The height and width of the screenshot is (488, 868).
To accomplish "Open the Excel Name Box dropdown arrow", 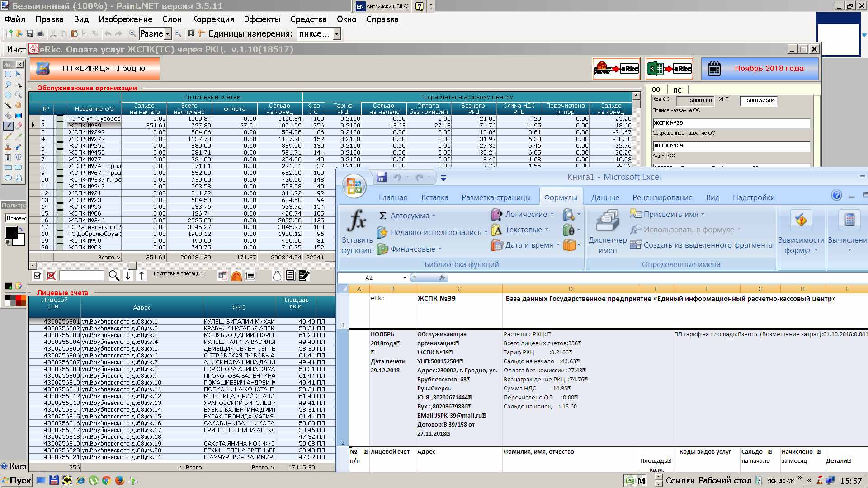I will pos(405,278).
